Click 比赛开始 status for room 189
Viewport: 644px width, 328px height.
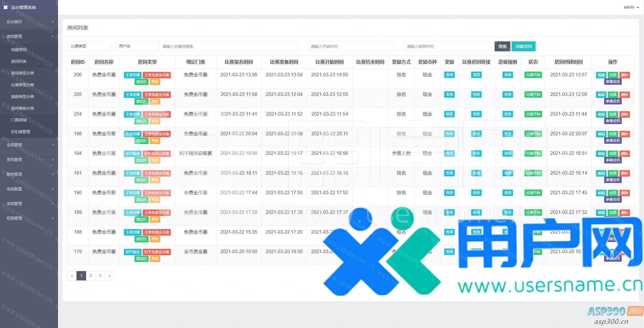point(533,212)
